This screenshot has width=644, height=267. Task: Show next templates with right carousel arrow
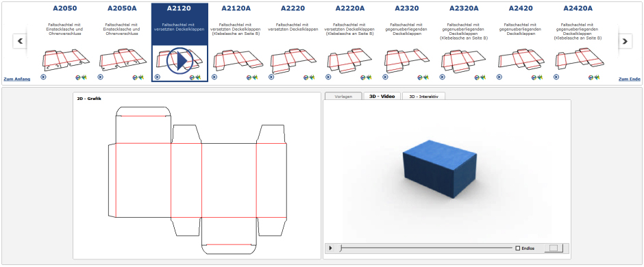click(625, 42)
